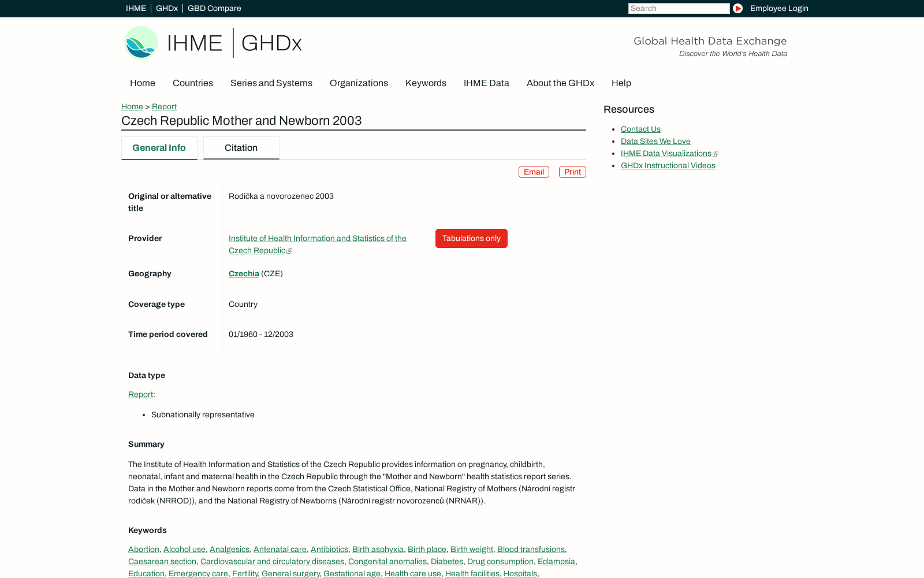Open IHME Data Visualizations link
Viewport: 924px width, 578px height.
(666, 154)
